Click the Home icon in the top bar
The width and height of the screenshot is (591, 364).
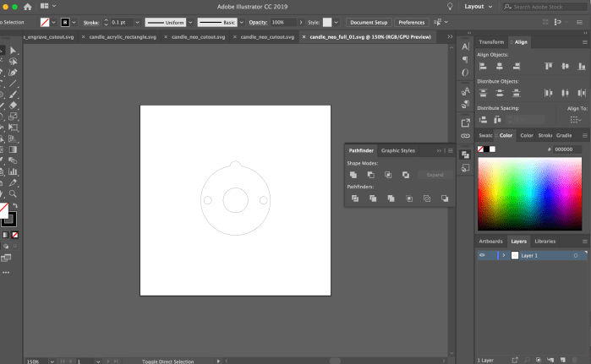tap(28, 6)
